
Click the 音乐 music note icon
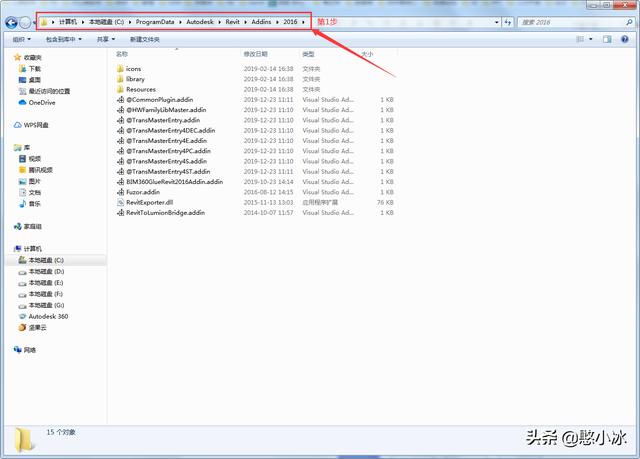coord(22,203)
